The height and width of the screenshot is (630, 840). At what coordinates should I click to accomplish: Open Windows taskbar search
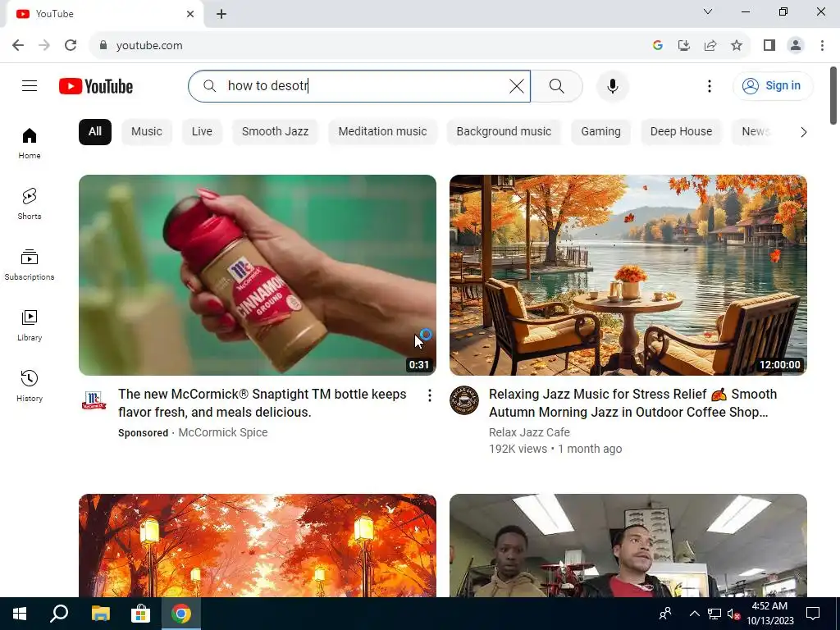[59, 614]
